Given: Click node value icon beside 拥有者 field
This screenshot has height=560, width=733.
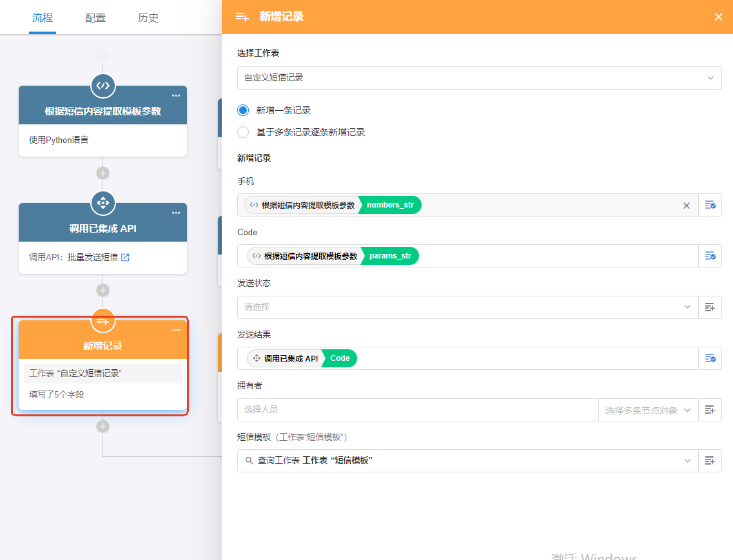Looking at the screenshot, I should [710, 410].
